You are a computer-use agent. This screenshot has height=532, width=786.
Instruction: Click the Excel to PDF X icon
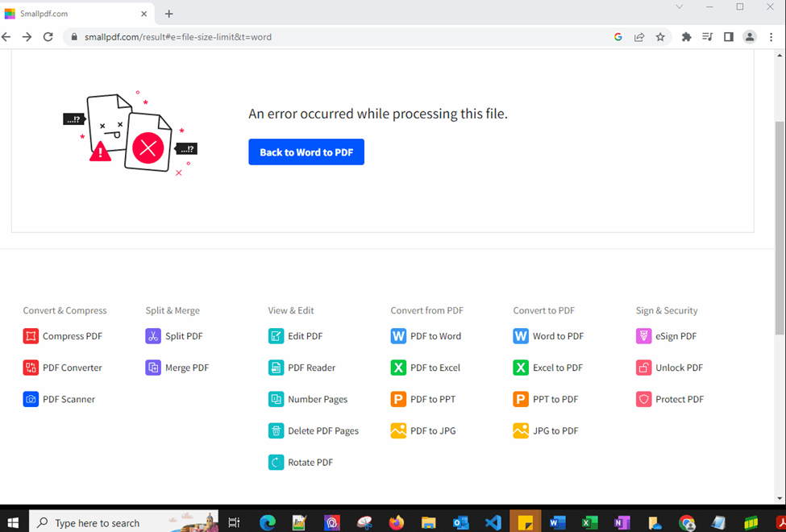click(x=521, y=368)
